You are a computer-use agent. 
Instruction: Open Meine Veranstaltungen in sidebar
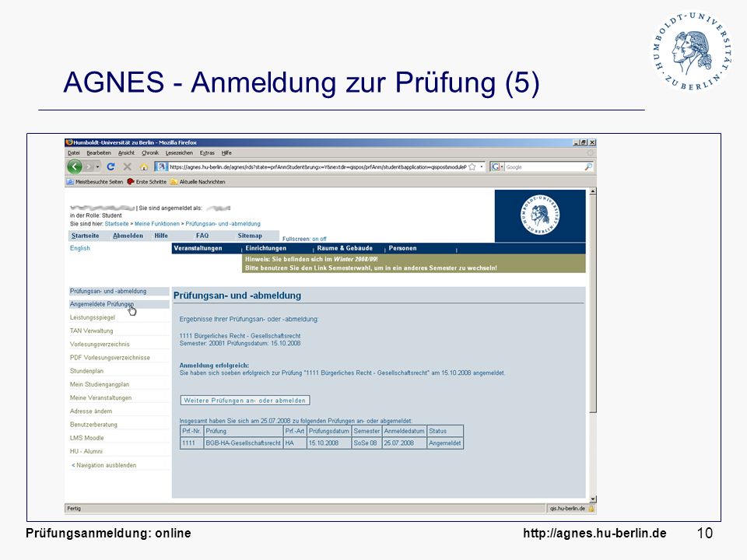click(100, 397)
